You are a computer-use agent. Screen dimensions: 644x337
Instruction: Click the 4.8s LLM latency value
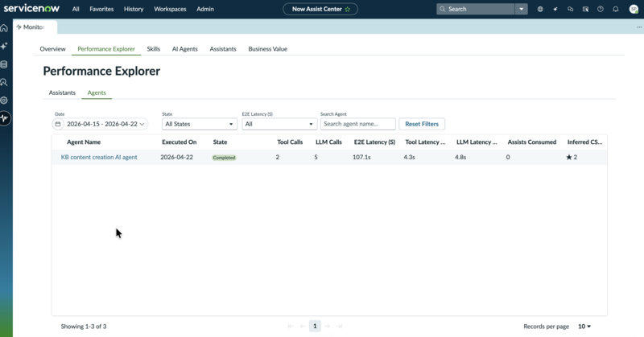tap(460, 157)
